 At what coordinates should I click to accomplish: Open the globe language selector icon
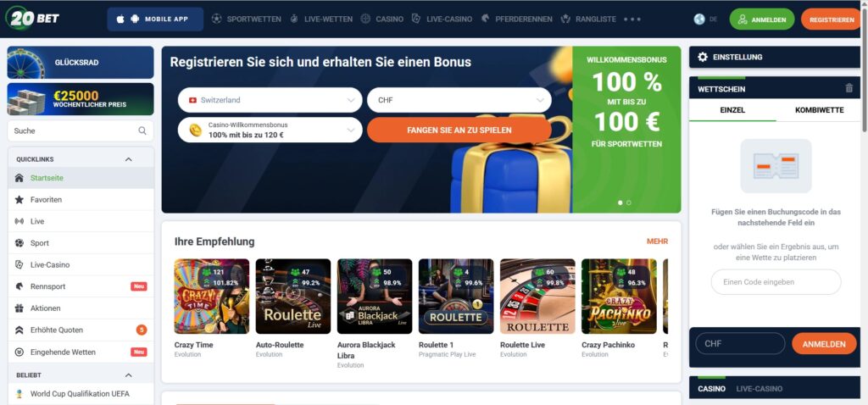[699, 19]
